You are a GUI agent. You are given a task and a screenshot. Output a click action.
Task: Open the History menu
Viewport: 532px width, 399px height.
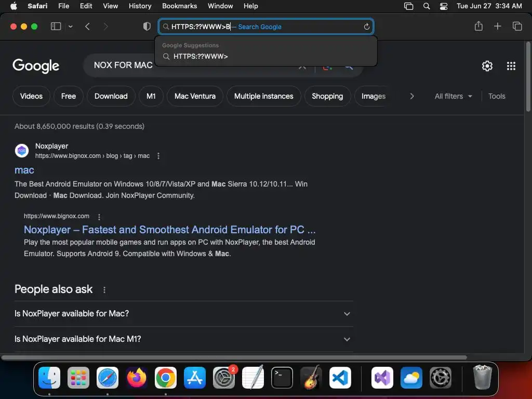click(x=140, y=6)
